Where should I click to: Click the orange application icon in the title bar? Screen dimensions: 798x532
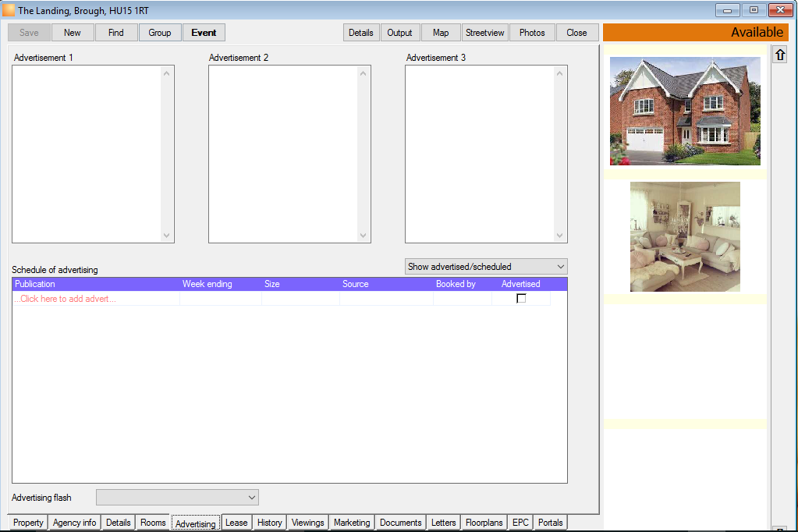pyautogui.click(x=9, y=10)
